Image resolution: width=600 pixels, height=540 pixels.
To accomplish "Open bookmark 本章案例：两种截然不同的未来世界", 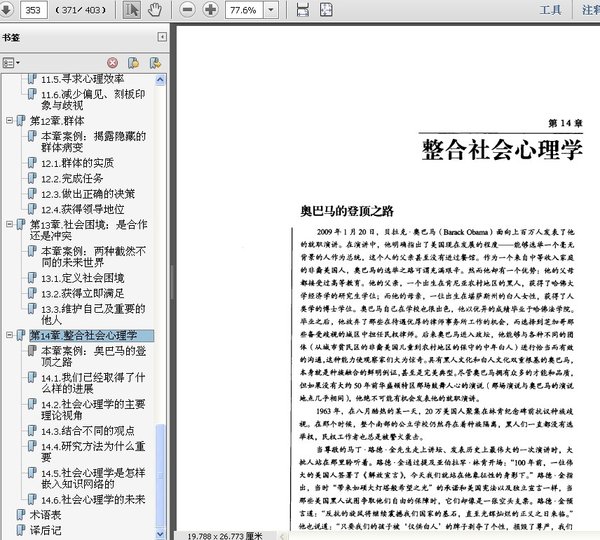I will tap(93, 257).
